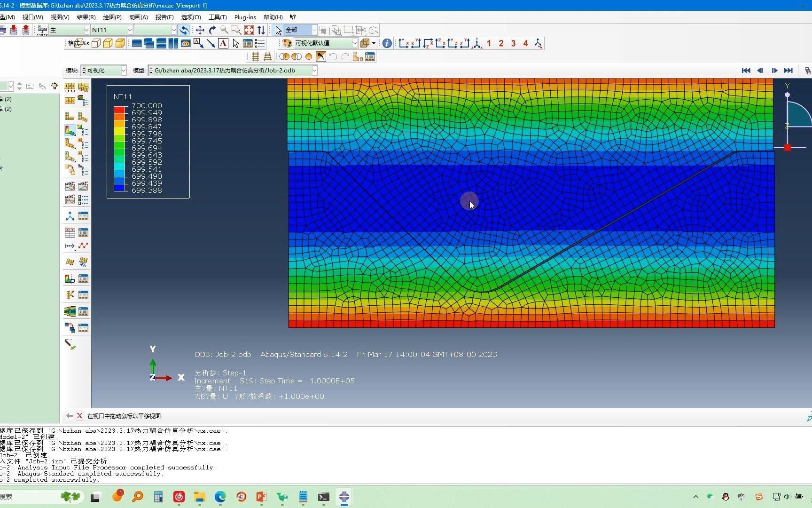Open the 结果(R) menu

pos(86,17)
